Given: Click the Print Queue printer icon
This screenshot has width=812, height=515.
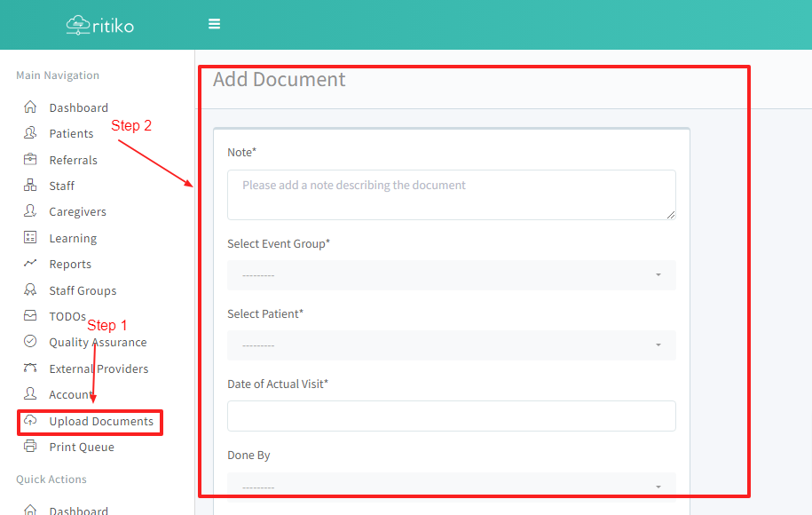Looking at the screenshot, I should pyautogui.click(x=30, y=447).
